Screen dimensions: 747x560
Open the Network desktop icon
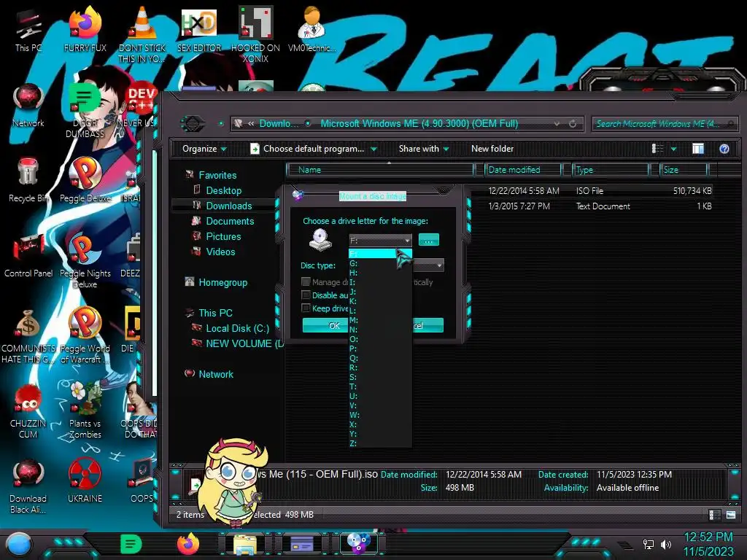click(28, 106)
